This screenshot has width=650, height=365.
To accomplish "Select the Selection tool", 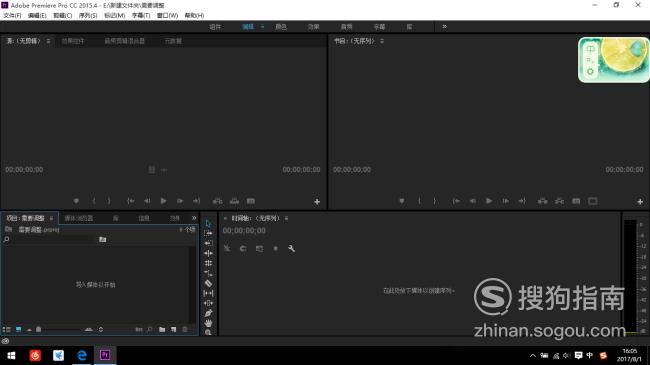I will point(208,223).
